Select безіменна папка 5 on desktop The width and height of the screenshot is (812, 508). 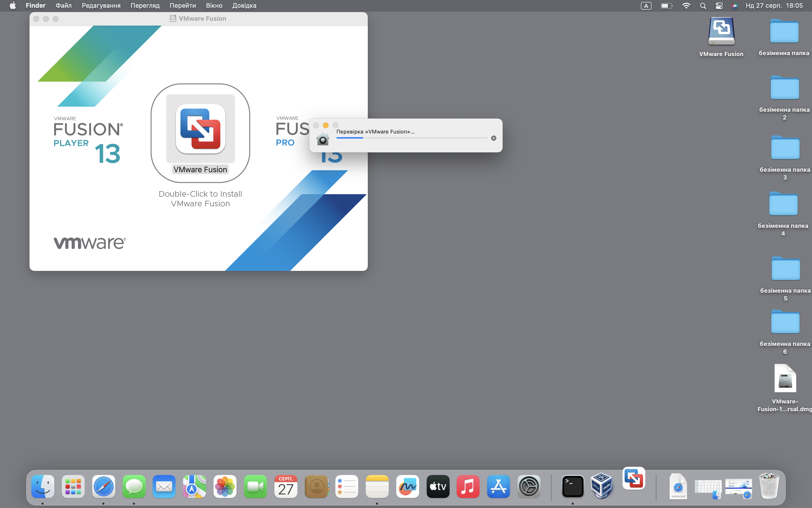click(x=785, y=269)
